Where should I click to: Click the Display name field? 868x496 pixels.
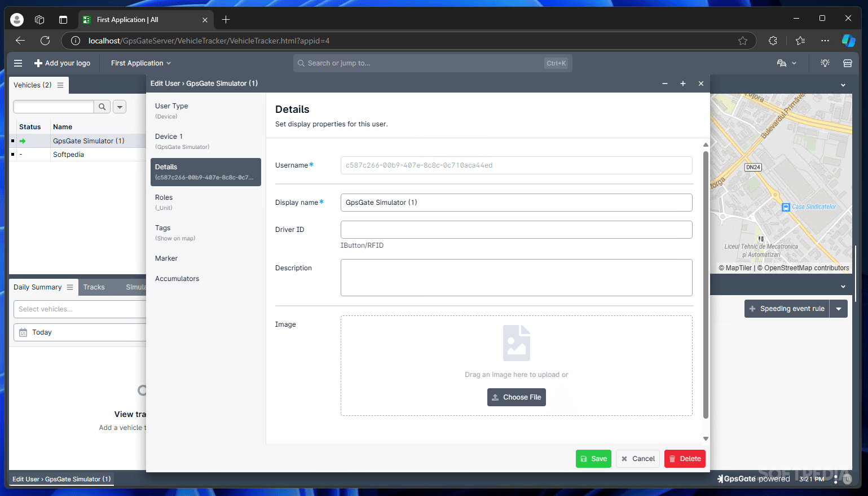tap(516, 203)
